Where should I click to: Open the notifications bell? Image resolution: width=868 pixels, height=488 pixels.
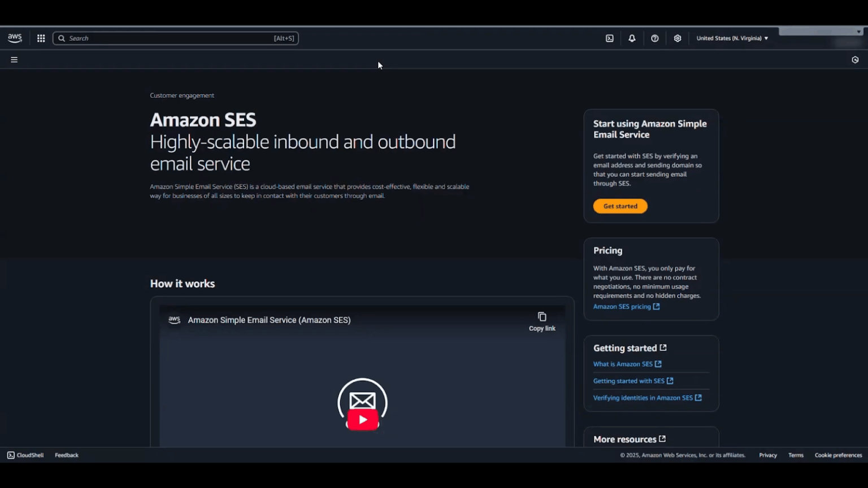pos(632,38)
